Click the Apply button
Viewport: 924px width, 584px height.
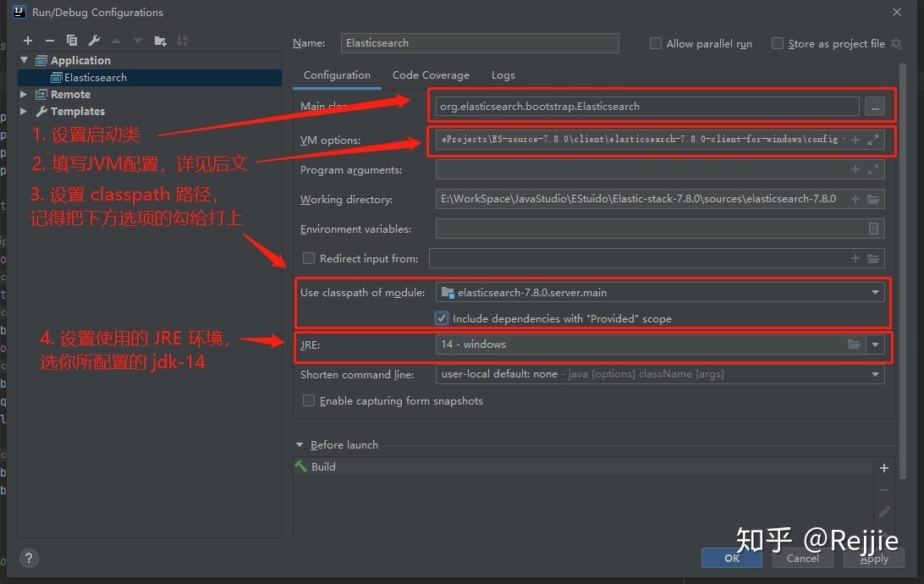(x=874, y=558)
